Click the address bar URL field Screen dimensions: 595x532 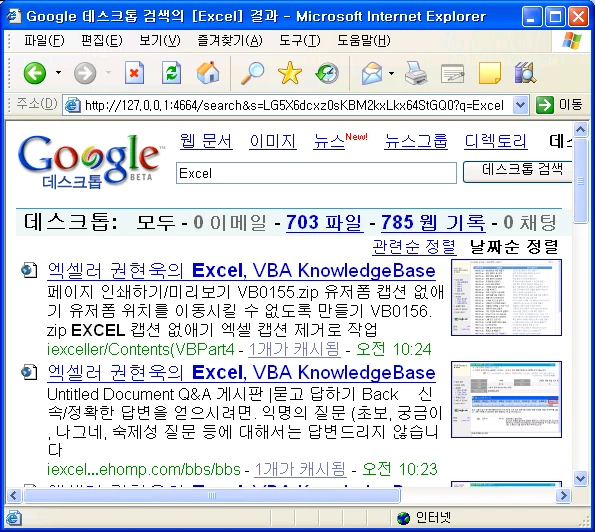click(294, 105)
